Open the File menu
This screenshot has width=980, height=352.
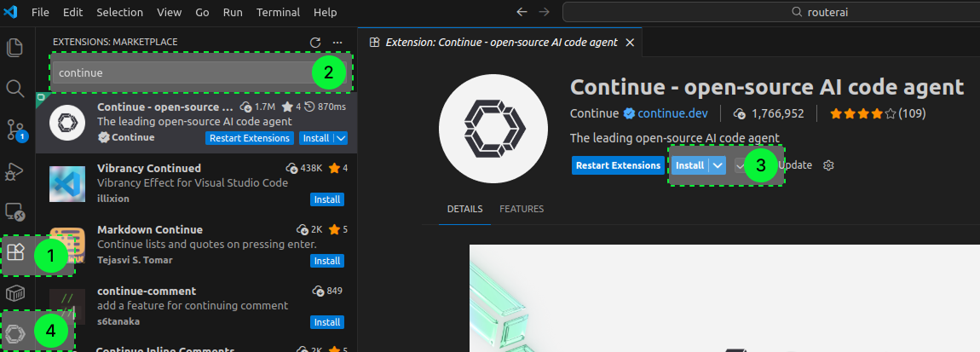click(40, 12)
